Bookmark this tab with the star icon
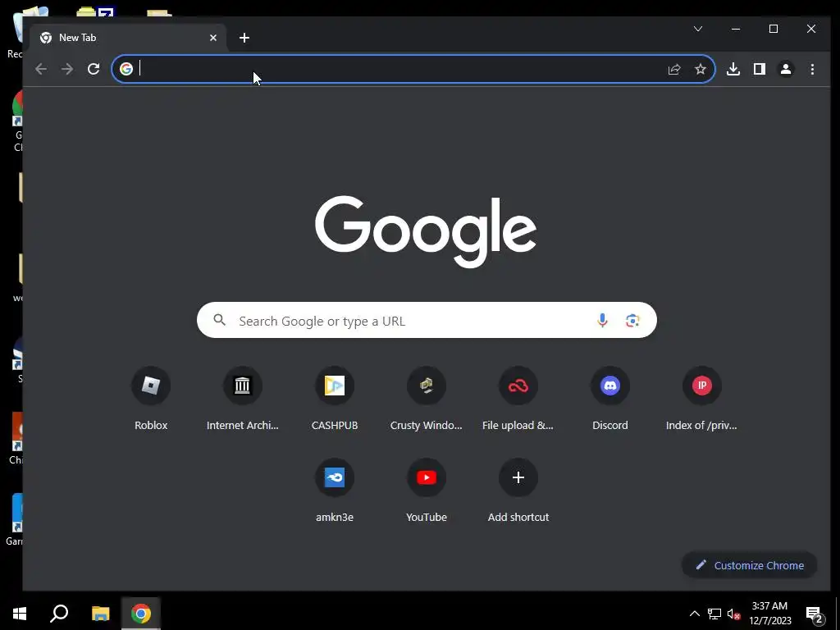The image size is (840, 630). [x=701, y=69]
